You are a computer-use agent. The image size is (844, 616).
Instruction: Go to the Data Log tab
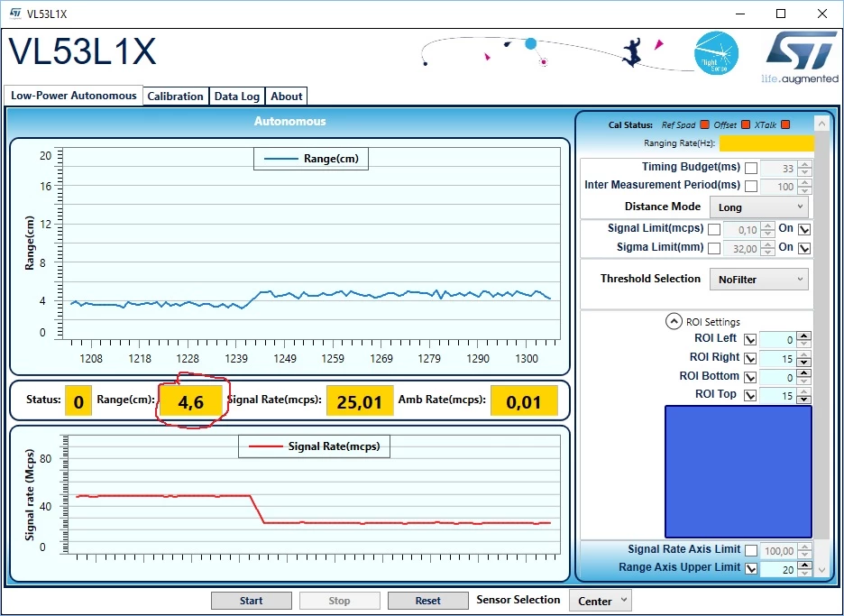click(x=237, y=97)
